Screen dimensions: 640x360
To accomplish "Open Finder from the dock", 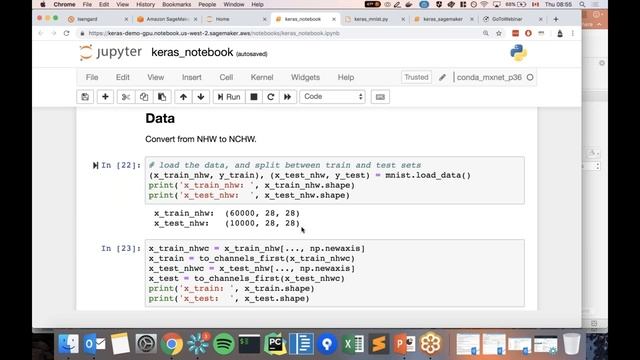I will [68, 344].
